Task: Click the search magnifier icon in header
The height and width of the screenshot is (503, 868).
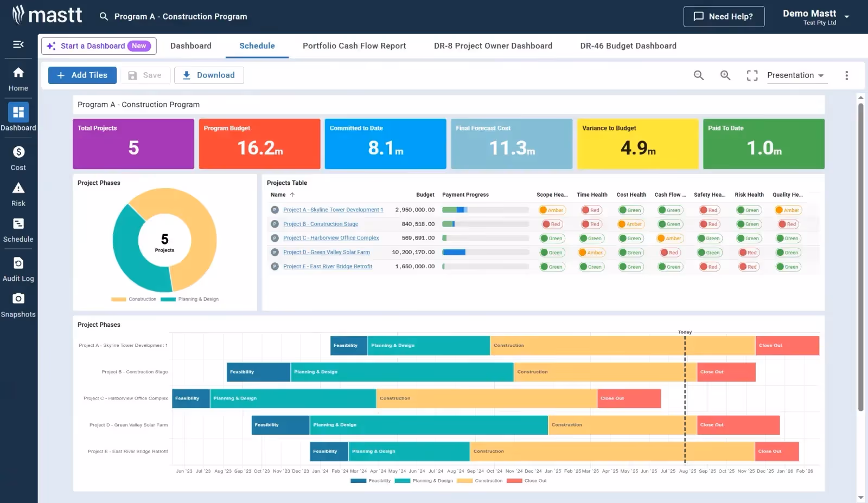Action: click(104, 16)
